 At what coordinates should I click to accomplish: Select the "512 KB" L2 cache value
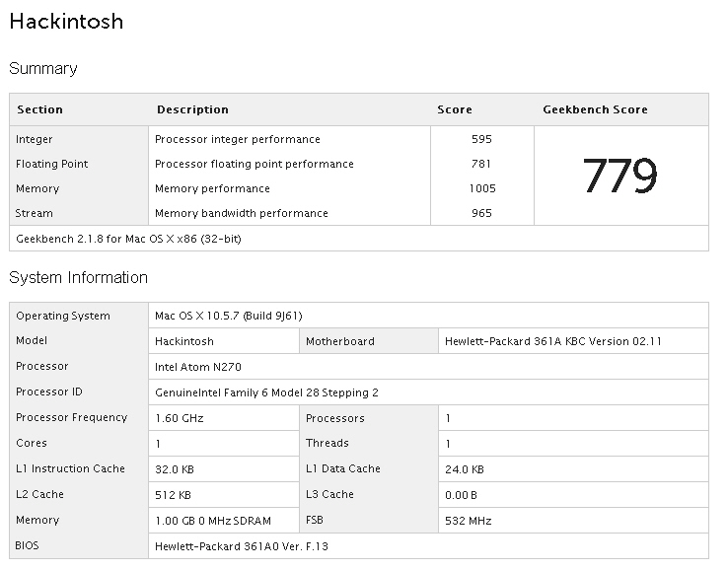click(174, 495)
